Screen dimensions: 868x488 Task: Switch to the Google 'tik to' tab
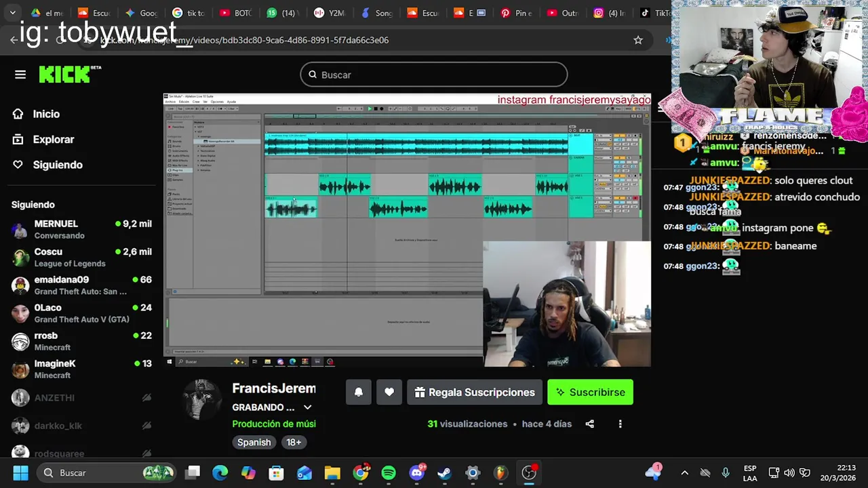pyautogui.click(x=189, y=13)
